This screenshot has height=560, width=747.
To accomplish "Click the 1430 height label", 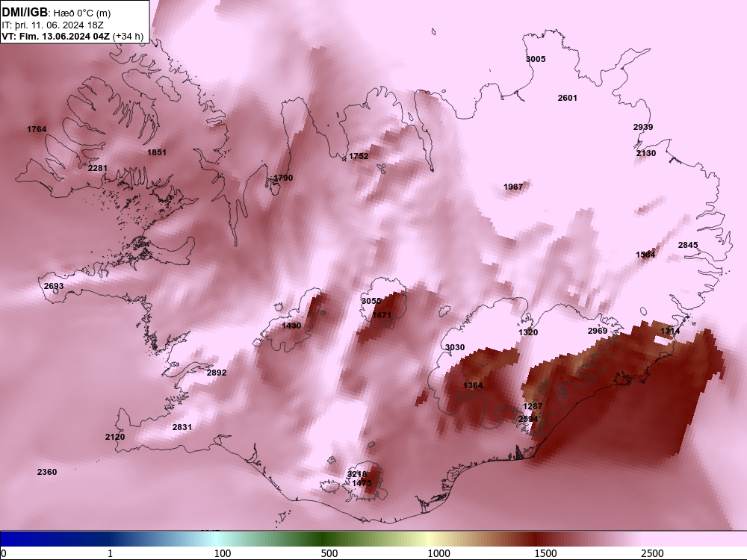I will [x=291, y=326].
